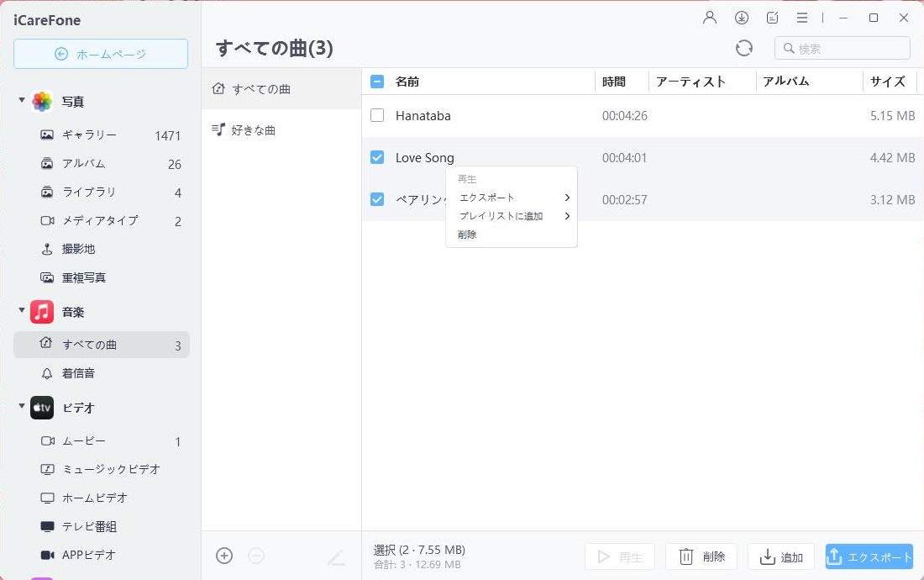924x580 pixels.
Task: Go back to ホームページ
Action: tap(101, 54)
